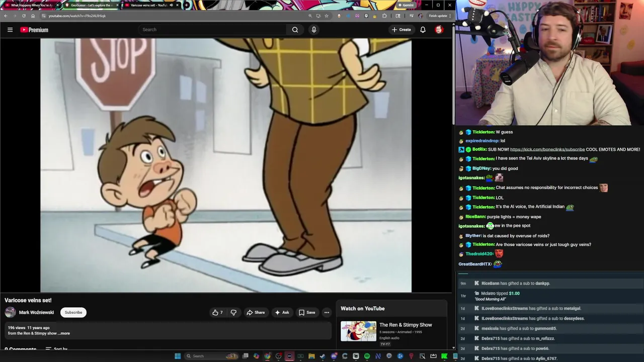The width and height of the screenshot is (644, 362).
Task: Dislike the video with thumbs-down icon
Action: [233, 312]
